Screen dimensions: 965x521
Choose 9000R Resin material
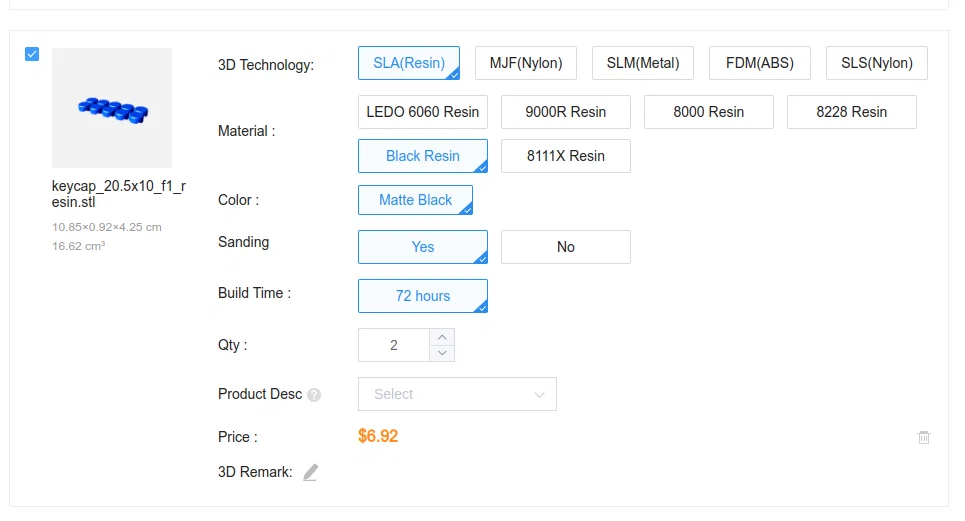point(566,112)
